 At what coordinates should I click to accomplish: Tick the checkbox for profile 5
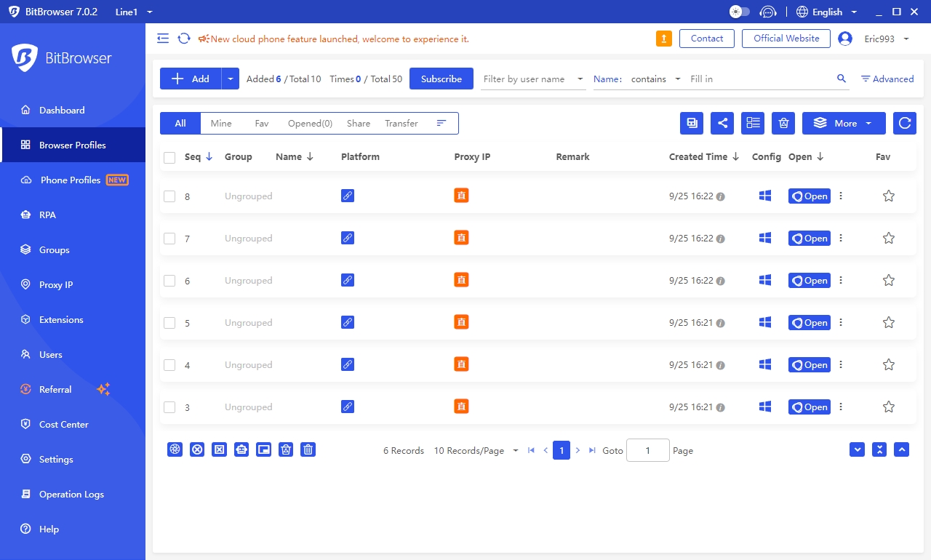pos(169,323)
